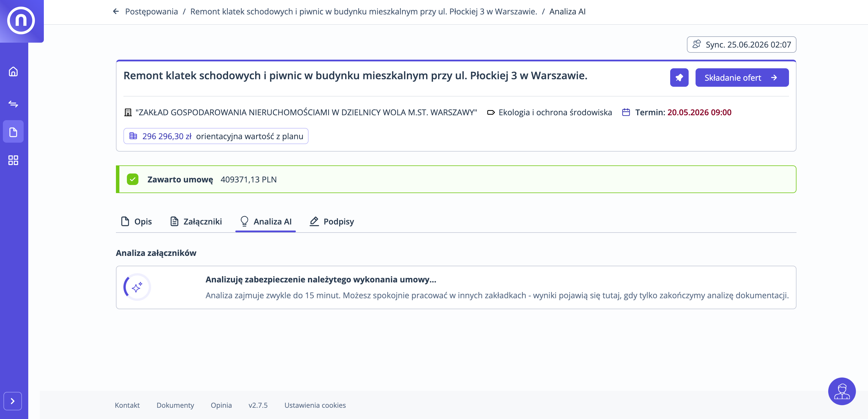Screen dimensions: 868x419
Task: Open the tender title breadcrumb link
Action: pos(364,12)
